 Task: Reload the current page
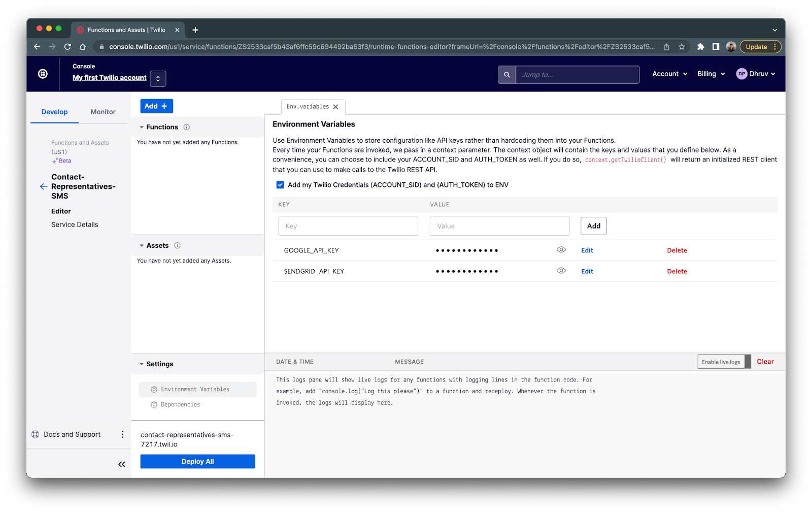coord(67,47)
